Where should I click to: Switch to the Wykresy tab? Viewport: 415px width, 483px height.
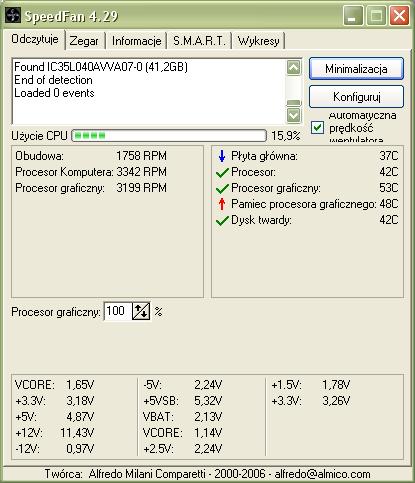[x=258, y=41]
